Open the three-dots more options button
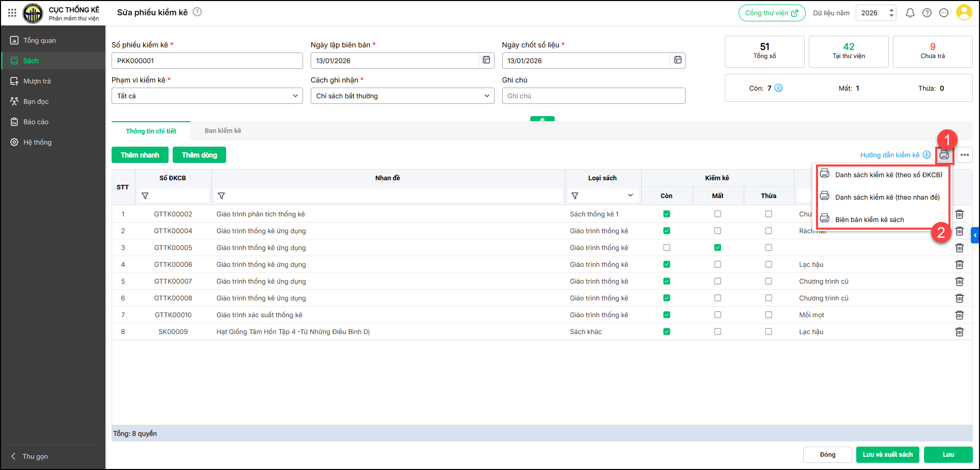980x470 pixels. click(x=964, y=155)
